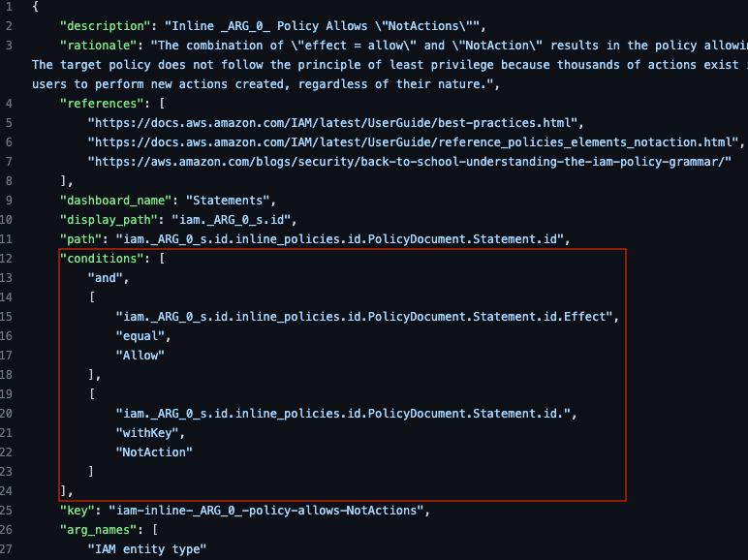Click the "key" property name on line 25
This screenshot has height=560, width=748.
click(x=77, y=511)
